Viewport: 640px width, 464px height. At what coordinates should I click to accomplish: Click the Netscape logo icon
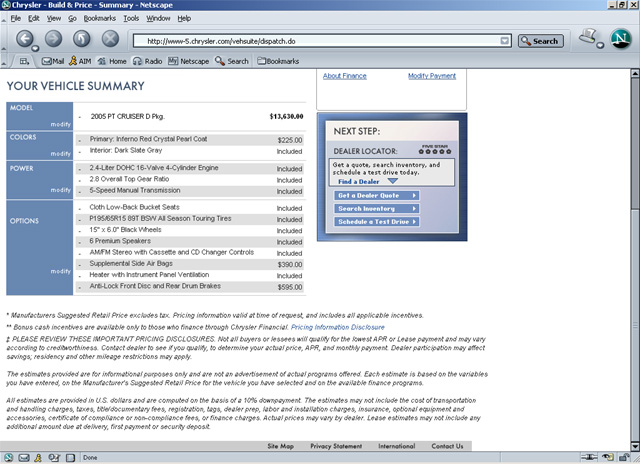coord(620,40)
